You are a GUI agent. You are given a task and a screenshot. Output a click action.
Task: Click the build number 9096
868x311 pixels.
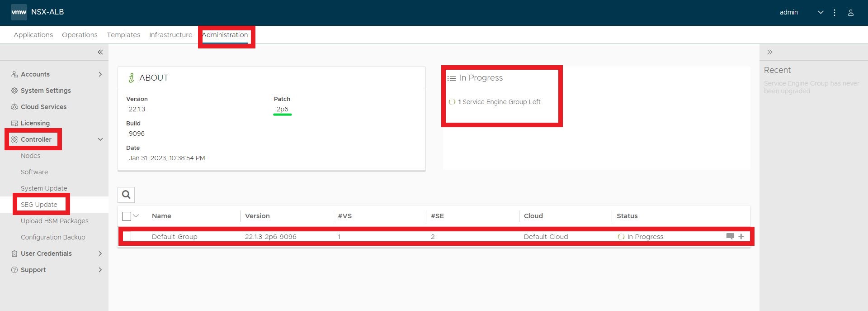tap(137, 134)
